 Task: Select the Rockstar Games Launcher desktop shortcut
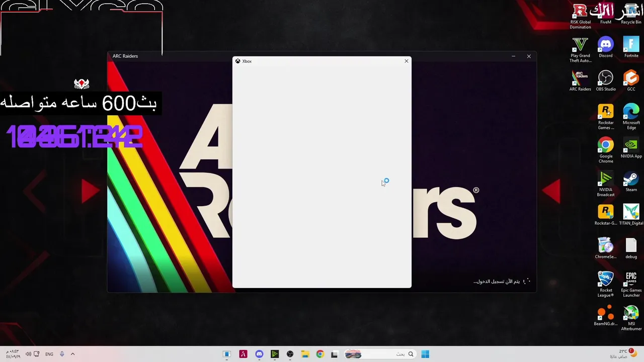point(606,117)
